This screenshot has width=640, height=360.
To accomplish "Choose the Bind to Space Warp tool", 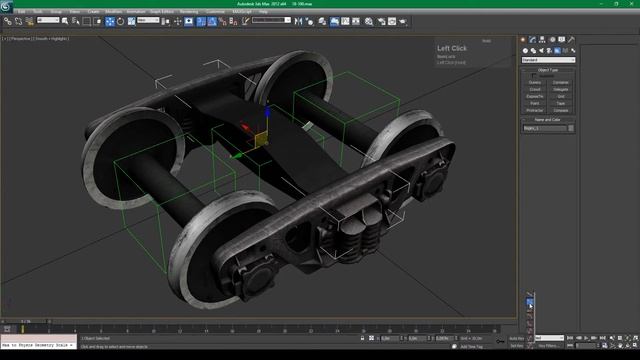I will tap(29, 22).
